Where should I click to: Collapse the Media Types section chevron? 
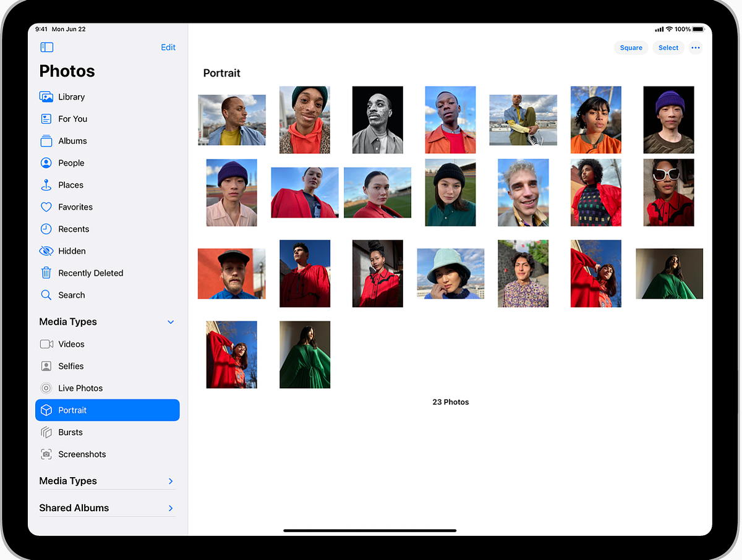pos(170,321)
